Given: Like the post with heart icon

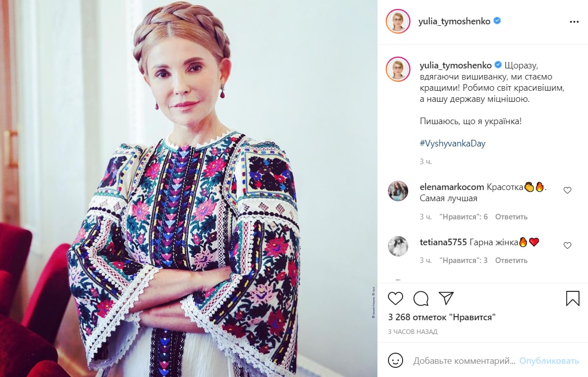Looking at the screenshot, I should pos(395,298).
